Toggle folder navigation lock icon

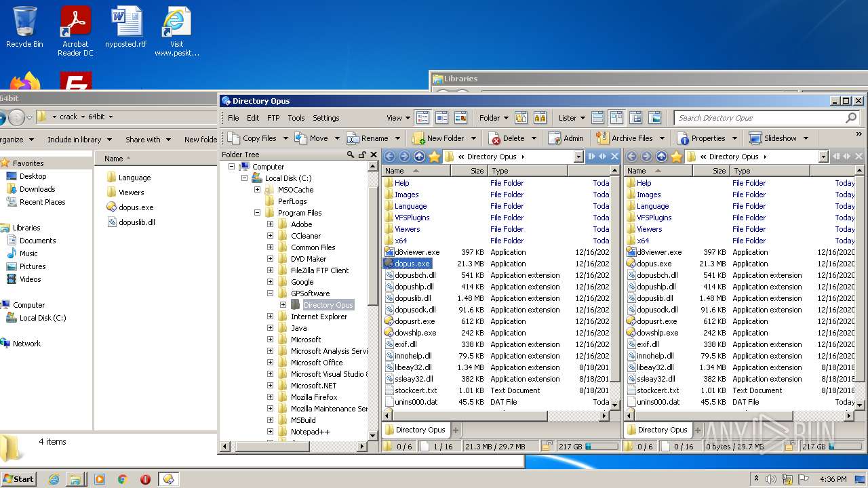[540, 118]
